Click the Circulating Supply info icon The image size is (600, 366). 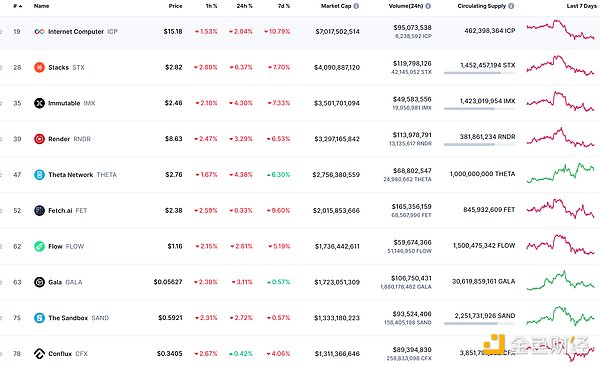point(511,6)
